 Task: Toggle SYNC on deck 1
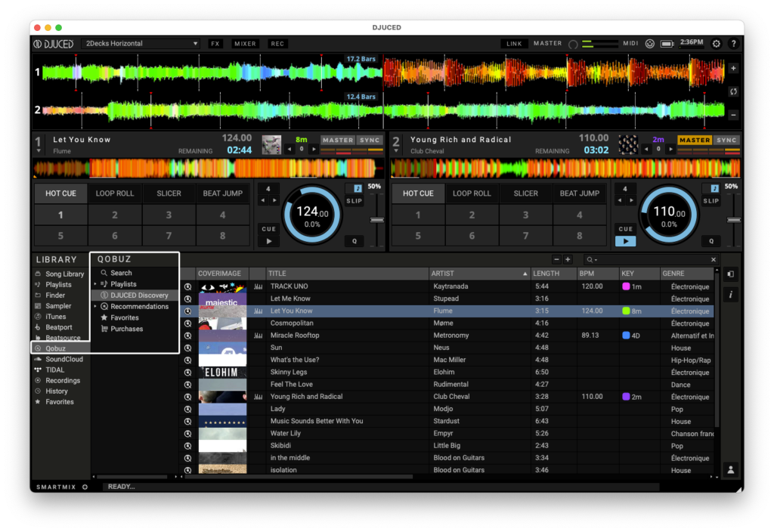pos(370,140)
